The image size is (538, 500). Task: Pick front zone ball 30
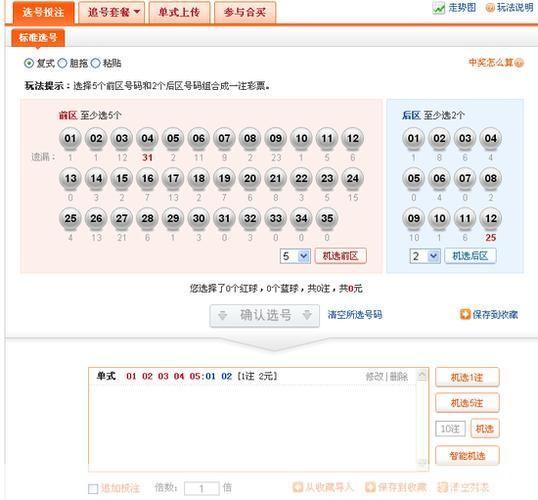199,218
